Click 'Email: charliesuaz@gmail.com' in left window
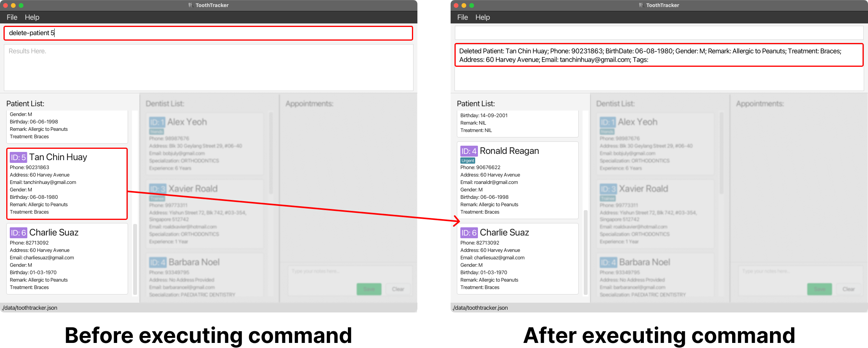 pyautogui.click(x=42, y=258)
